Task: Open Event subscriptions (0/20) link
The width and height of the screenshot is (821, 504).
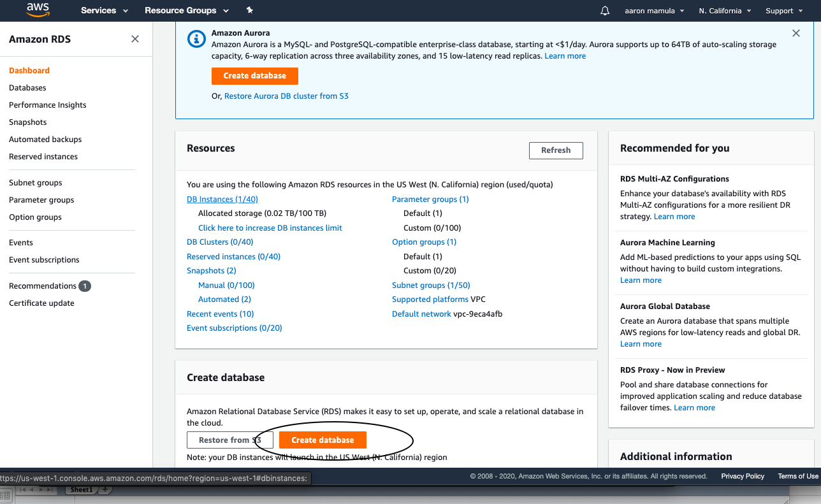Action: pos(235,328)
